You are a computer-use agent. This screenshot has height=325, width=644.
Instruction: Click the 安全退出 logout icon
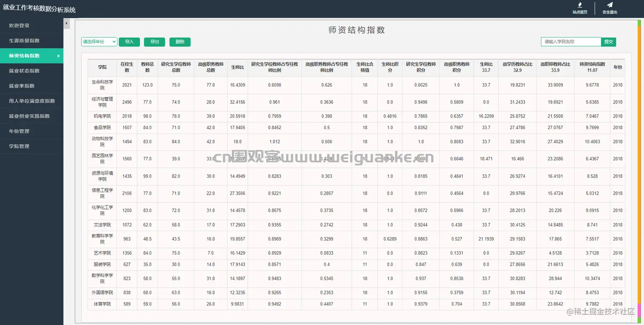pos(609,5)
